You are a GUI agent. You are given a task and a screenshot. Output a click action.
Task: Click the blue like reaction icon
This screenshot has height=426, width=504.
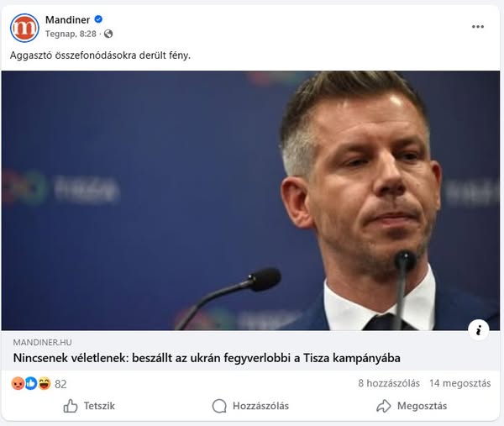click(x=31, y=383)
